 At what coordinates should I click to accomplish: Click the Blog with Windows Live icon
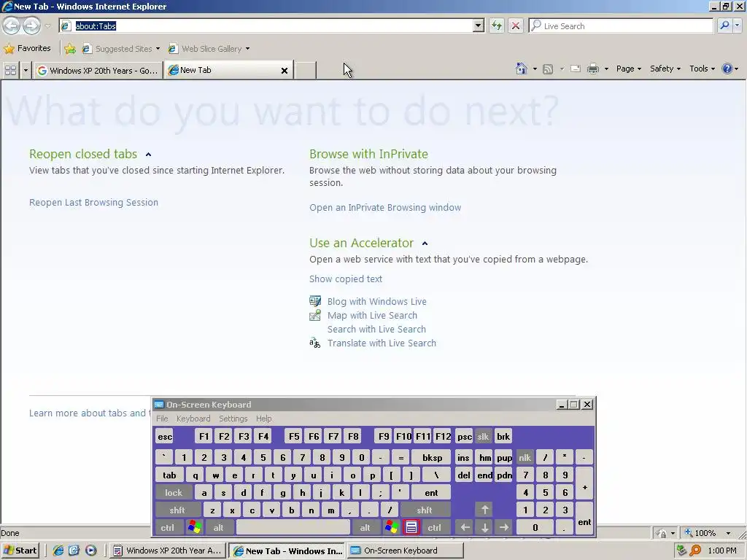315,301
